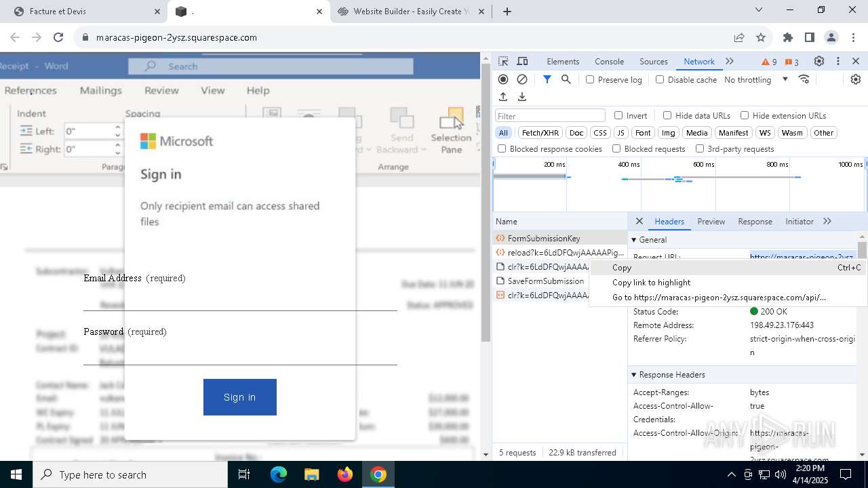Image resolution: width=868 pixels, height=488 pixels.
Task: Collapse the General section
Action: [x=634, y=239]
